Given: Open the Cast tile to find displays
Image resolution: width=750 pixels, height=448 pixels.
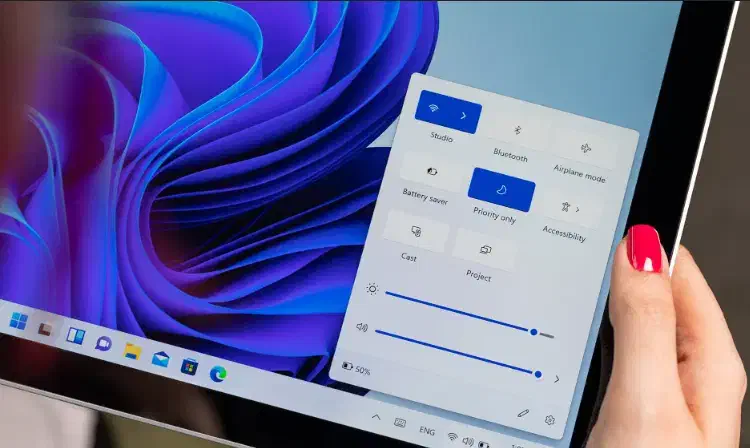Looking at the screenshot, I should click(416, 232).
